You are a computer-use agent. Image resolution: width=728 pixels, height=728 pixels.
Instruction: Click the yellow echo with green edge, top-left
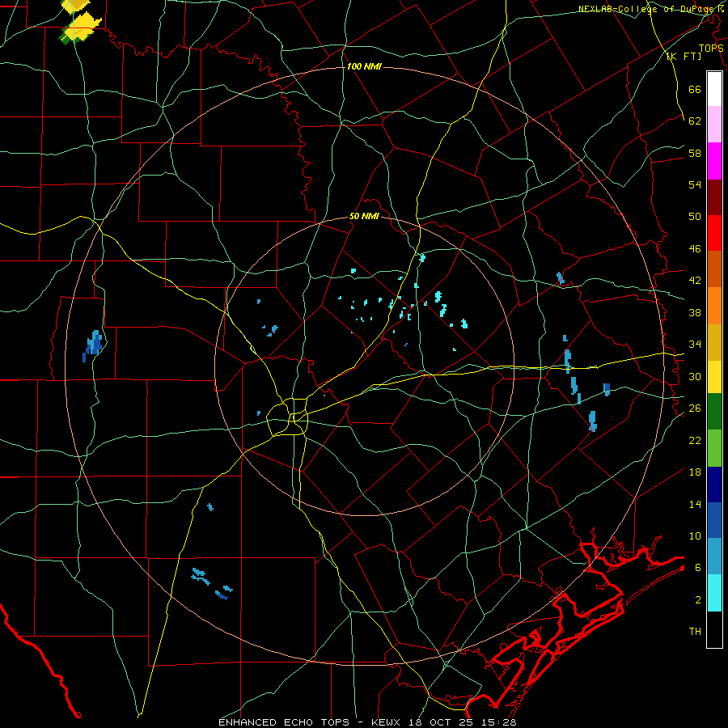coord(81,28)
